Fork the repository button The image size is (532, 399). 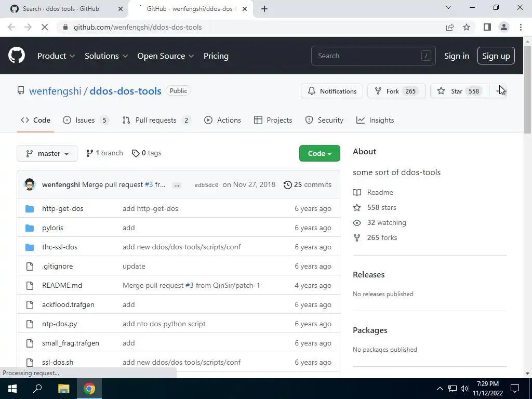(396, 91)
